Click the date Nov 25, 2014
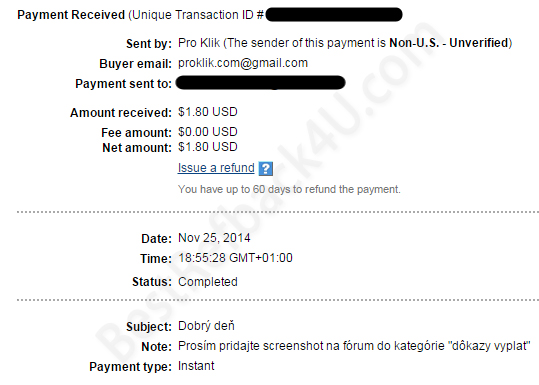The width and height of the screenshot is (539, 385). tap(214, 238)
